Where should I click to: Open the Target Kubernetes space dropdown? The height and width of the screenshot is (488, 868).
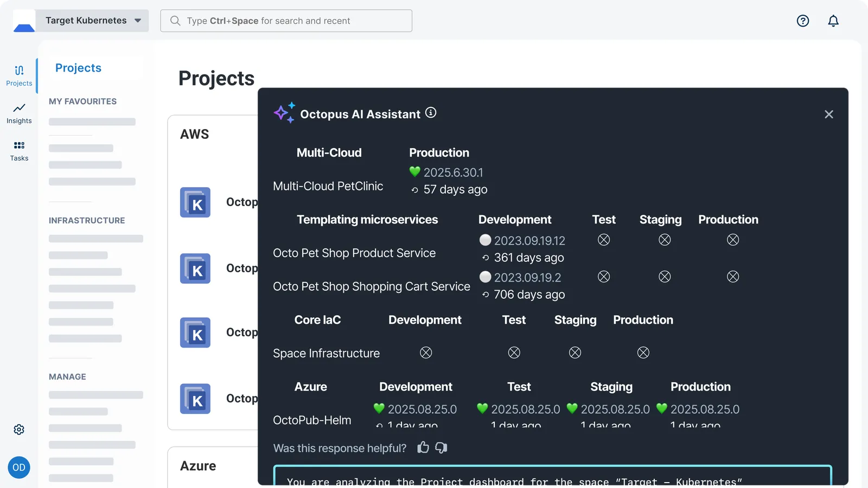tap(92, 21)
